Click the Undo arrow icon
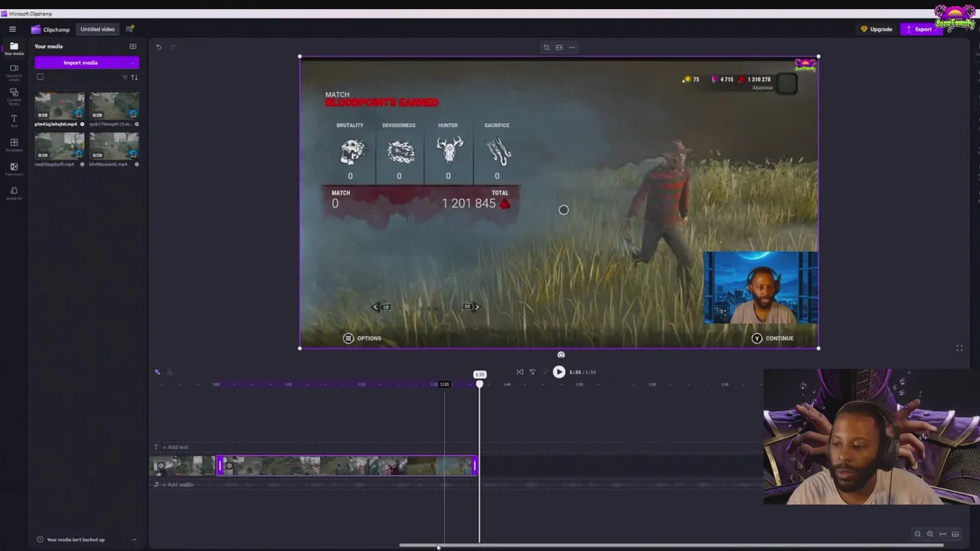Image resolution: width=980 pixels, height=551 pixels. [x=158, y=47]
